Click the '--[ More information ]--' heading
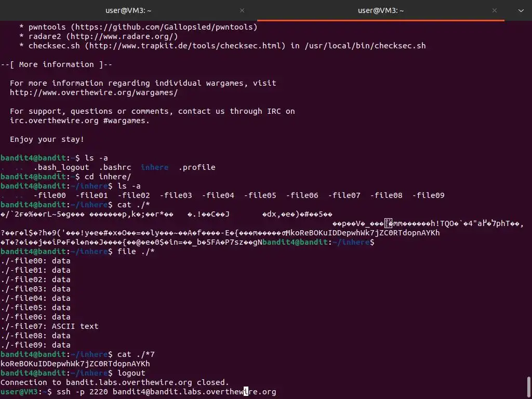Viewport: 532px width, 399px height. (56, 64)
